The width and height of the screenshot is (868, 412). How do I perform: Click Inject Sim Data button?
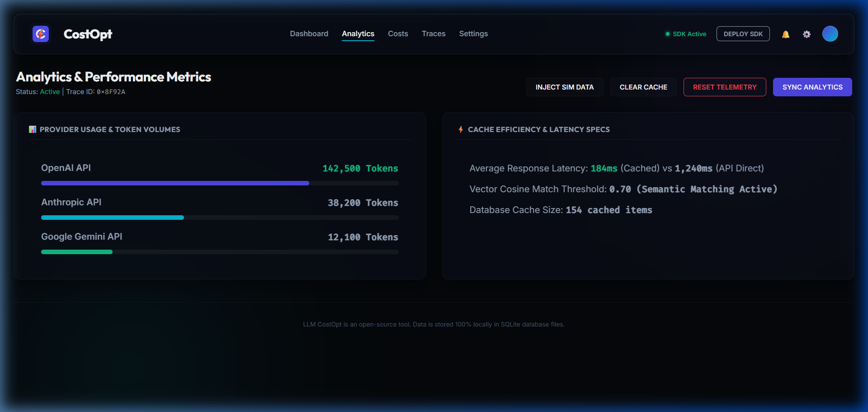click(x=565, y=87)
